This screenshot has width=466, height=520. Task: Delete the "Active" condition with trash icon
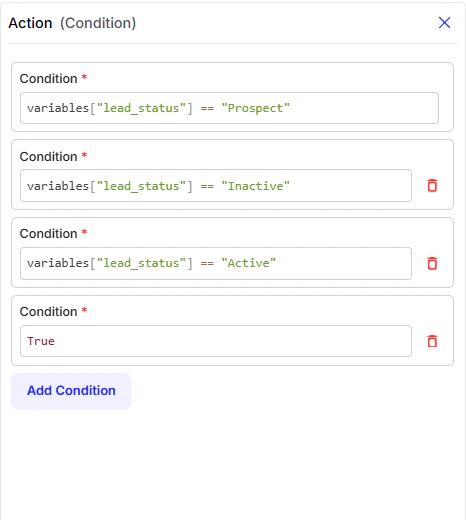pos(432,263)
